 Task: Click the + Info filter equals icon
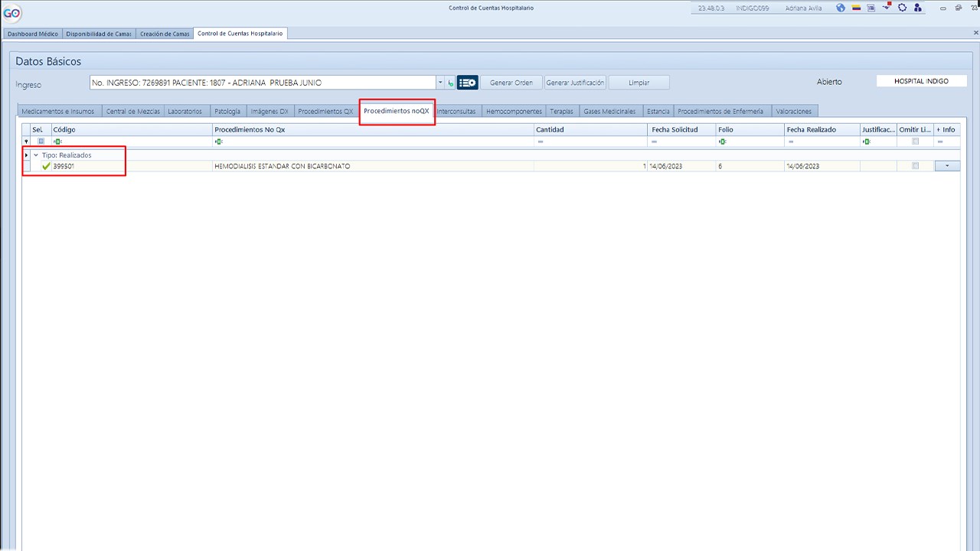(940, 142)
